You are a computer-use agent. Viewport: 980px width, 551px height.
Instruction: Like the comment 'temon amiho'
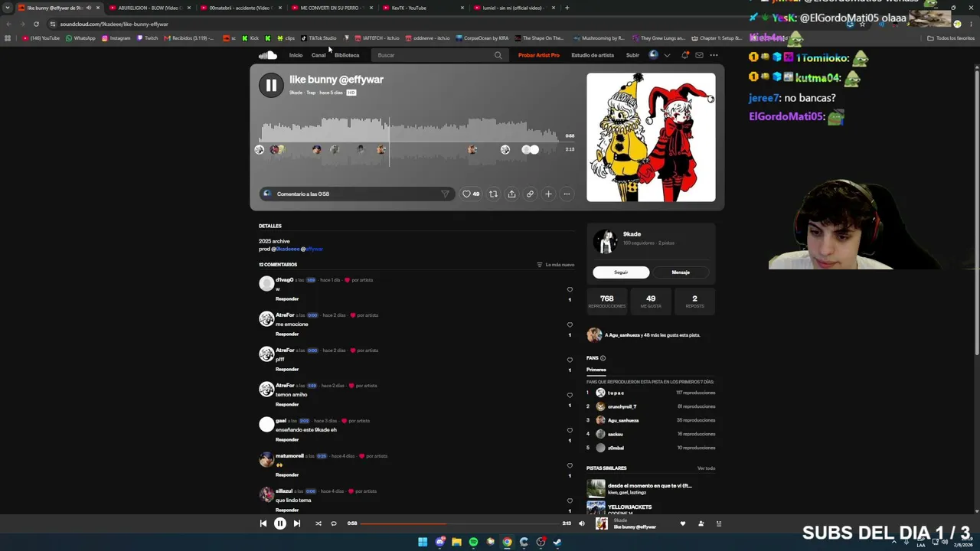570,396
